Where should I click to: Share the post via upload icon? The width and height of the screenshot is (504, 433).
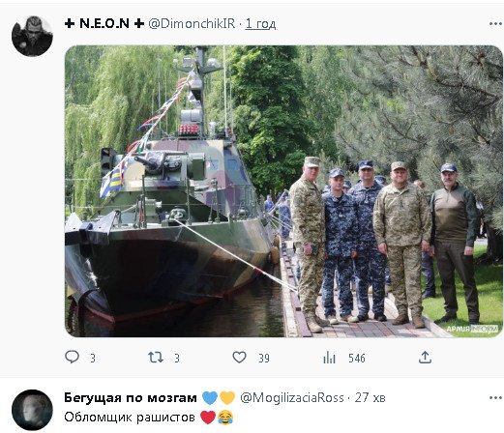[x=425, y=358]
